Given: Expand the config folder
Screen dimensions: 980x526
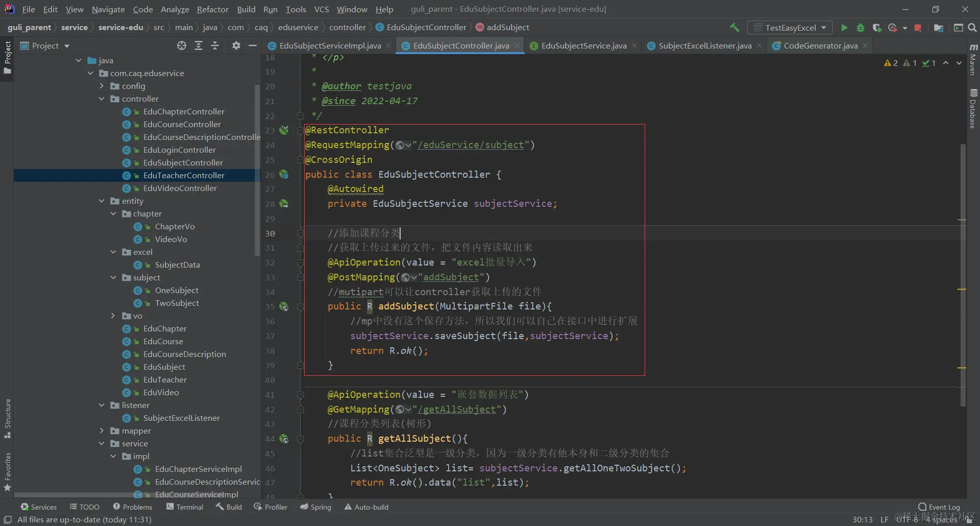Looking at the screenshot, I should [102, 86].
